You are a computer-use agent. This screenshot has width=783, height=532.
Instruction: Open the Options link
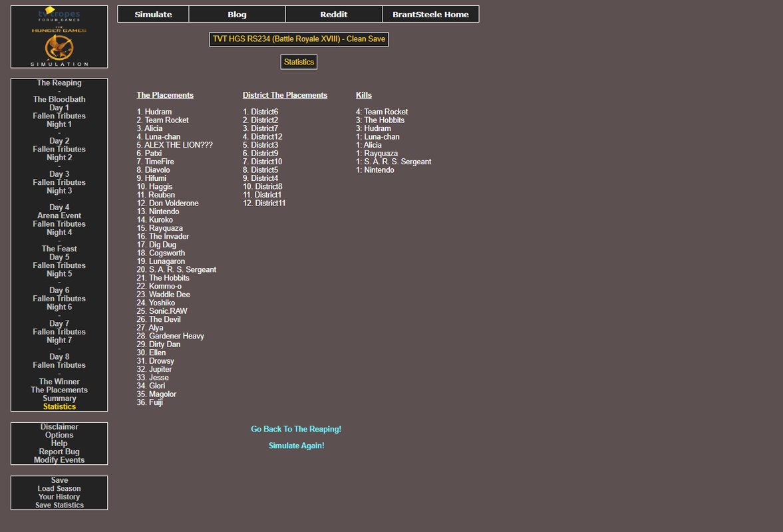59,435
